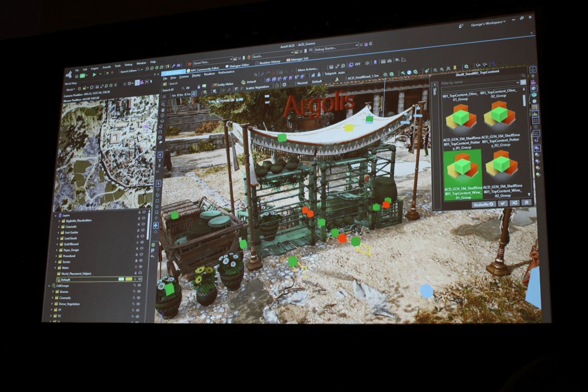
Task: Click the wrench tool icon in main toolbar
Action: (174, 66)
